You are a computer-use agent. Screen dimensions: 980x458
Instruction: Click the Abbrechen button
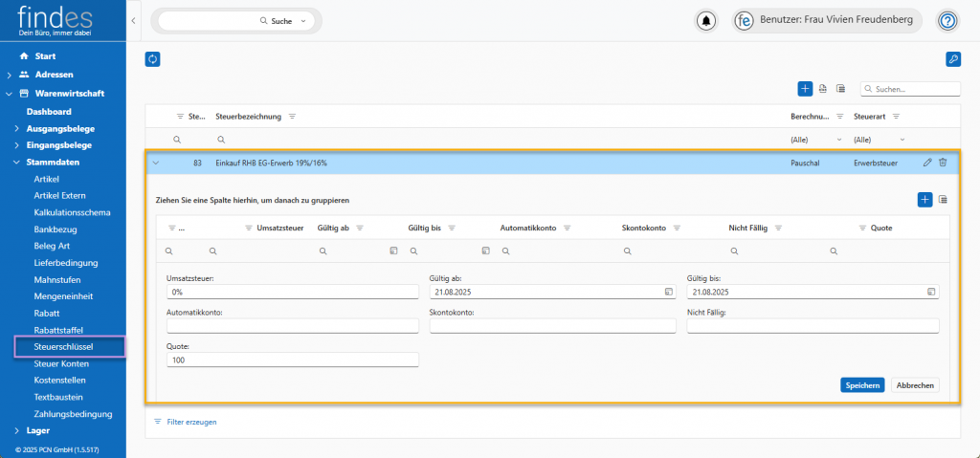[915, 384]
